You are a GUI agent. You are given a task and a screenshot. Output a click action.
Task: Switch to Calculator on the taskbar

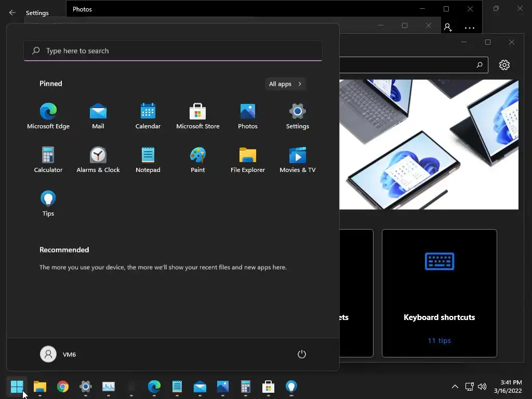tap(246, 386)
